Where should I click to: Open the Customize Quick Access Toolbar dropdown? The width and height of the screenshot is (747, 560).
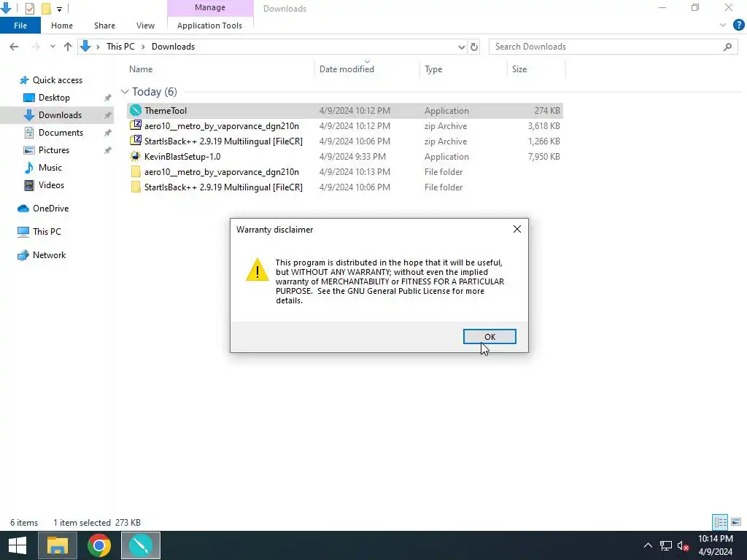(59, 9)
